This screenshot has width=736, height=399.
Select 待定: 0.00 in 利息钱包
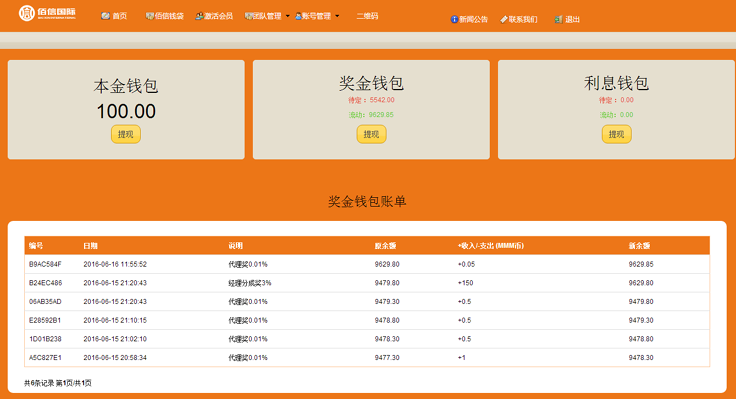(616, 100)
